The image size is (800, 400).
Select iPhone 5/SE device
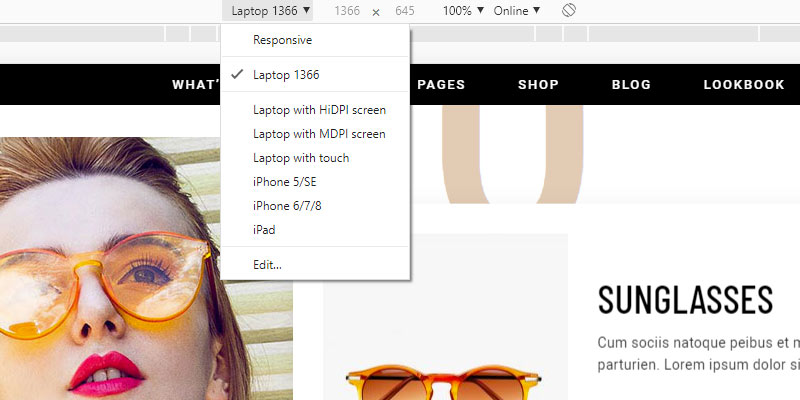coord(315,182)
